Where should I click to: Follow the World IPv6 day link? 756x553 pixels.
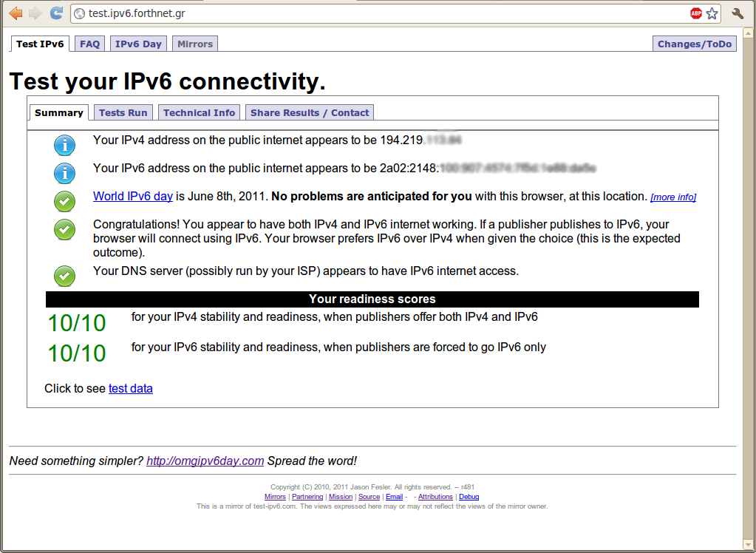point(133,197)
